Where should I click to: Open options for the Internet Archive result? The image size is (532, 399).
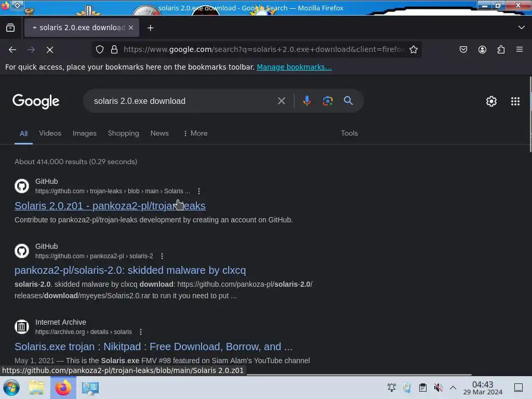click(140, 332)
